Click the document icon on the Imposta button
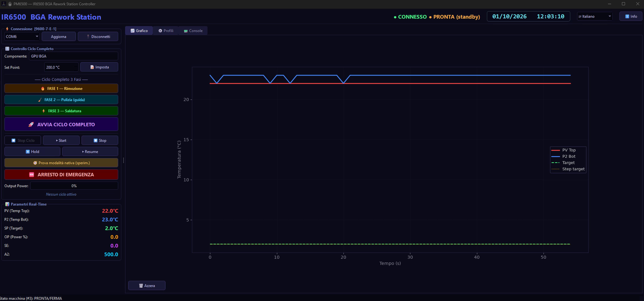 click(x=92, y=67)
